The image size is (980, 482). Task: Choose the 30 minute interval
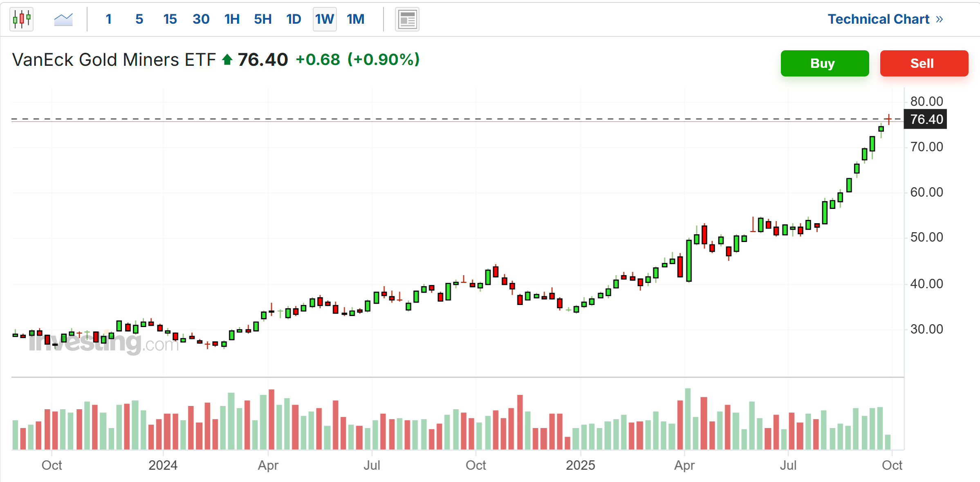pos(201,19)
